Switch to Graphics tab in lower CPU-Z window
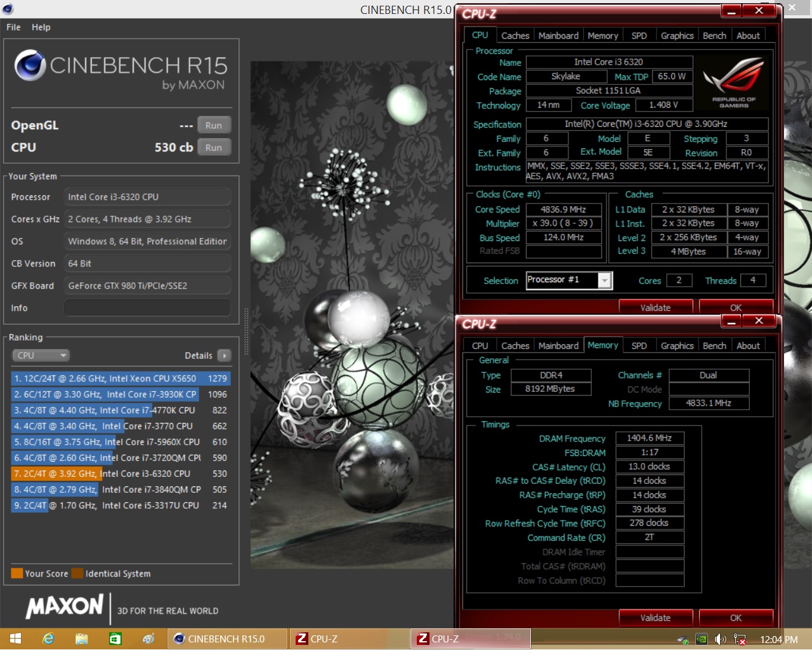 coord(677,346)
